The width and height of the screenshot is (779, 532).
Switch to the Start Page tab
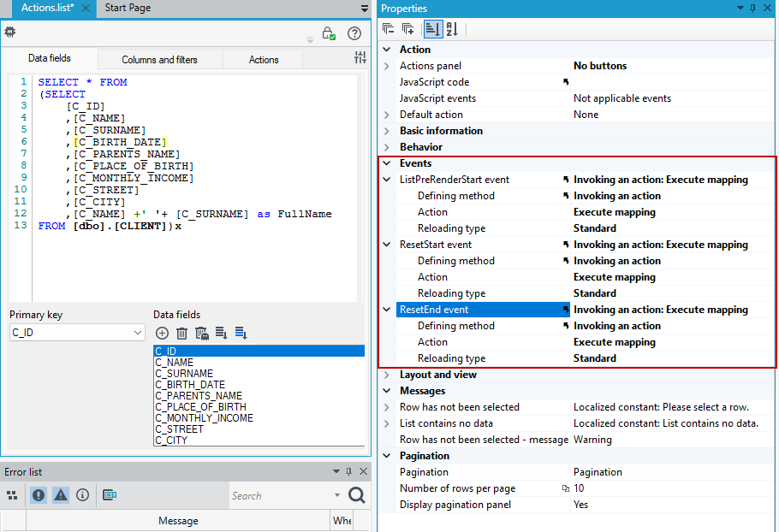(x=128, y=8)
